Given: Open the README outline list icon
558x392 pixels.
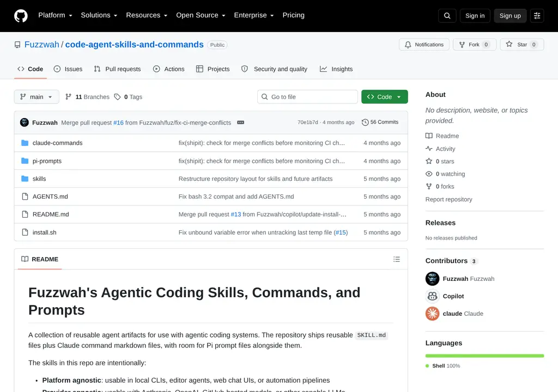Looking at the screenshot, I should click(x=397, y=259).
